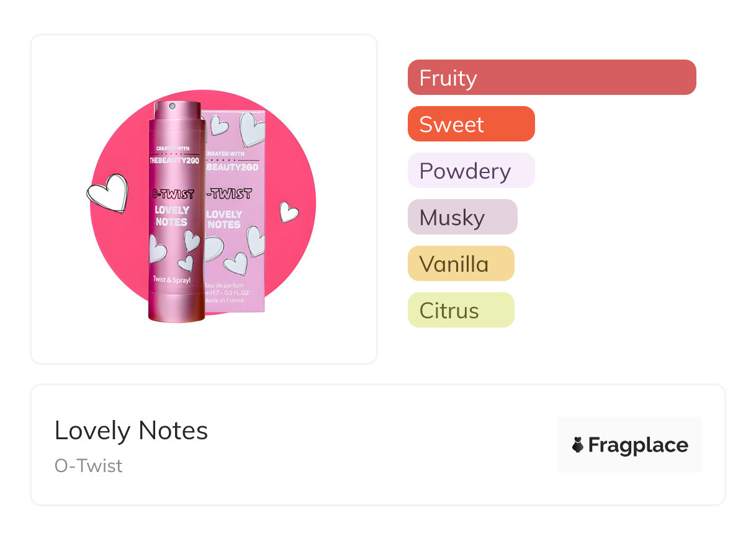
Task: Click the heart at top of perfume box
Action: (x=218, y=125)
